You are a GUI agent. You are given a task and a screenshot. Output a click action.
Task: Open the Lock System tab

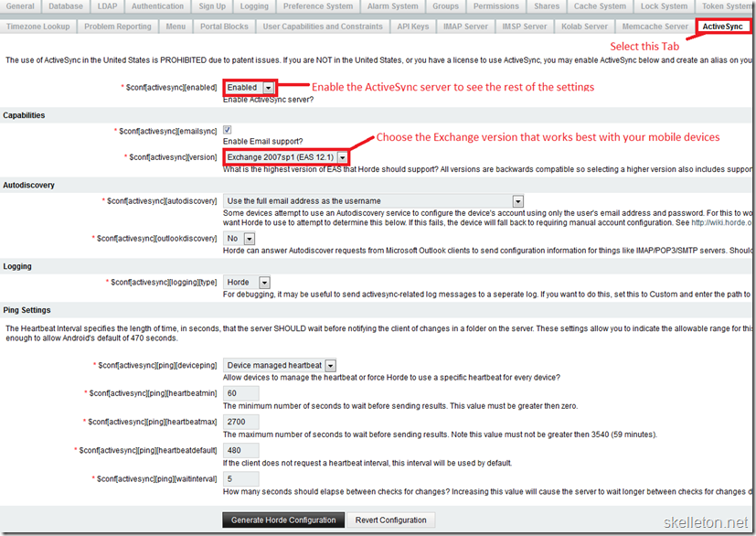point(664,6)
